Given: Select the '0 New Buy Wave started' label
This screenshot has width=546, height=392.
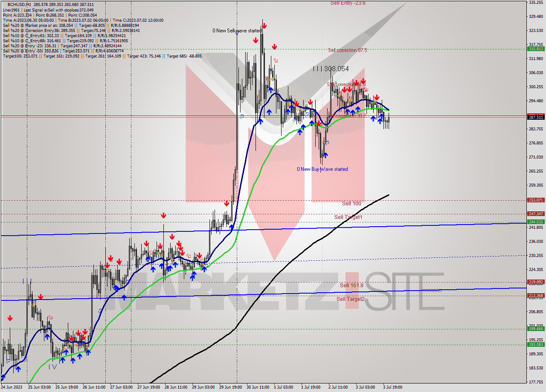Looking at the screenshot, I should pyautogui.click(x=322, y=169).
